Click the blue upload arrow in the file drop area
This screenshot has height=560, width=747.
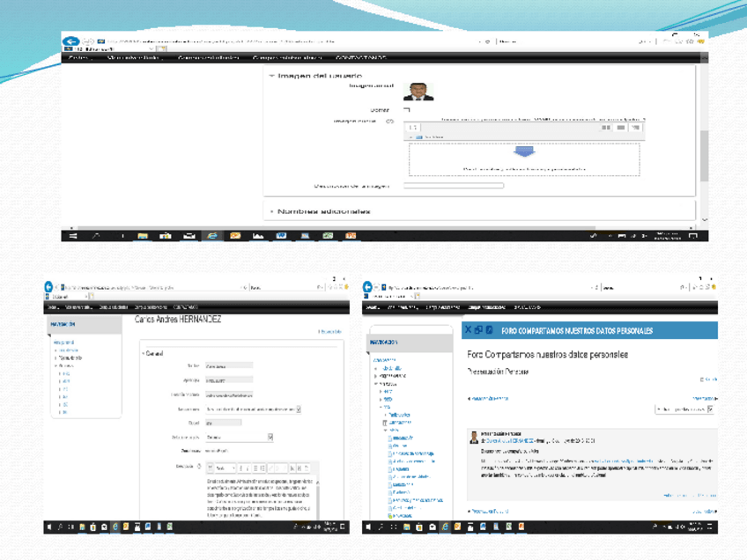(524, 151)
